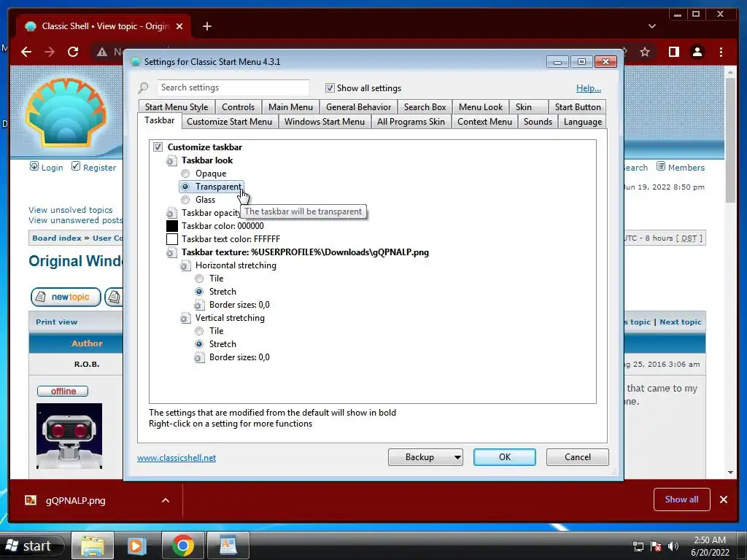Switch to Chrome in taskbar
Viewport: 747px width, 560px height.
tap(183, 545)
